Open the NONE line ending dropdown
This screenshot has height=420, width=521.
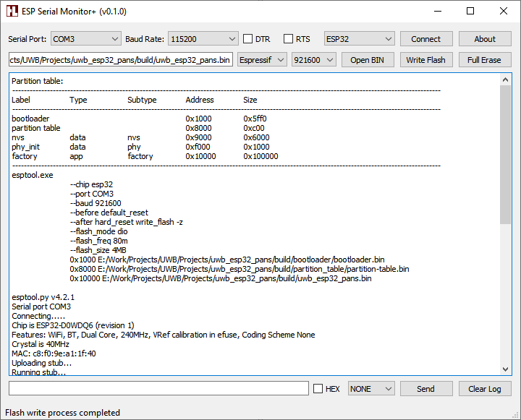click(x=371, y=389)
